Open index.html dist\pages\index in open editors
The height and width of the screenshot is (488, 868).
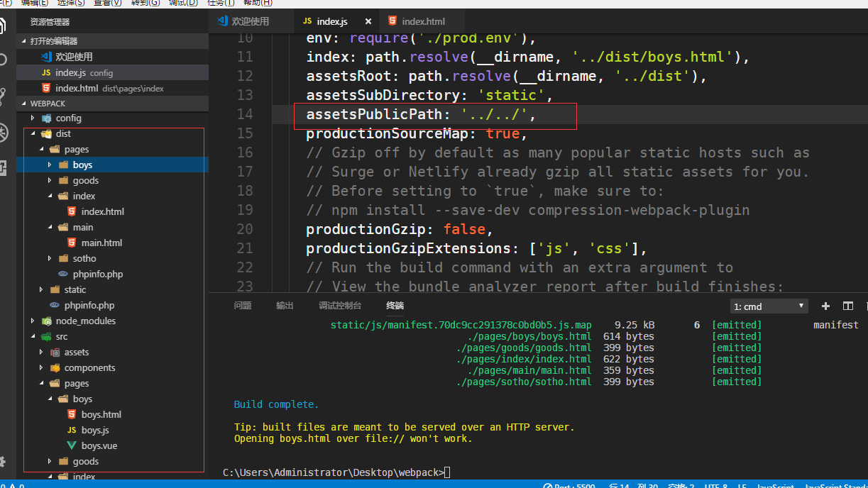tap(112, 89)
